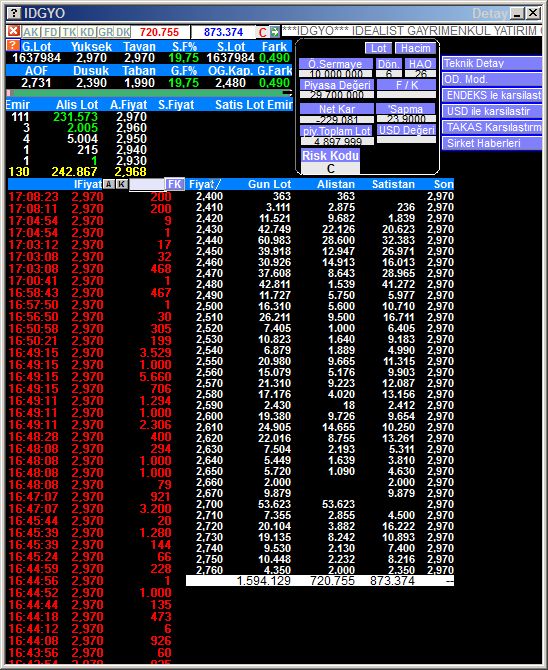This screenshot has height=670, width=548.
Task: Open Sirket Haberleri
Action: click(492, 143)
